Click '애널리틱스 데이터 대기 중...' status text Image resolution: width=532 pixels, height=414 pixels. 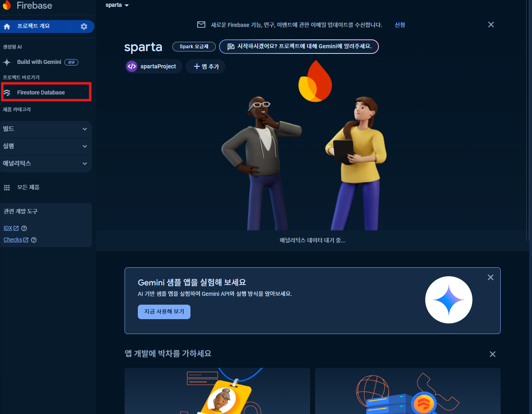point(313,240)
